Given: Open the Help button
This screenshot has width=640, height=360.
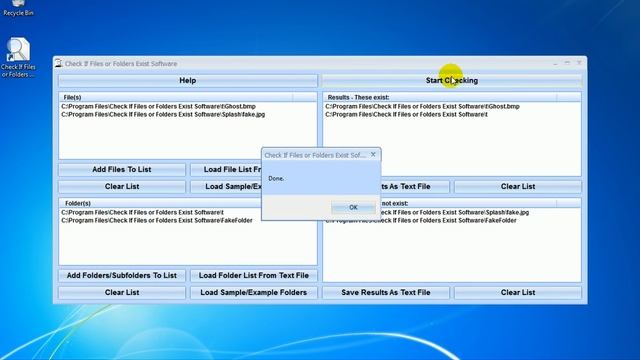Looking at the screenshot, I should tap(188, 80).
